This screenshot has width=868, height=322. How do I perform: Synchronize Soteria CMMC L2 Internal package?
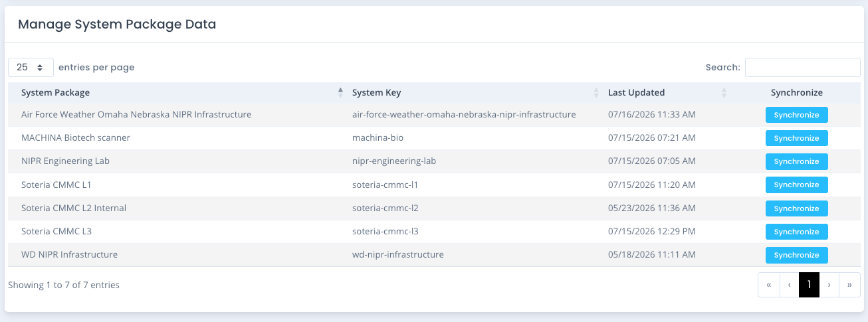click(x=796, y=208)
